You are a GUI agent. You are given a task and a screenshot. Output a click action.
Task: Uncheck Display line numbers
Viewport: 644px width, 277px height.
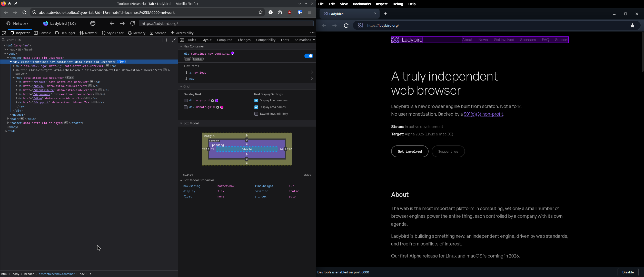click(x=256, y=101)
